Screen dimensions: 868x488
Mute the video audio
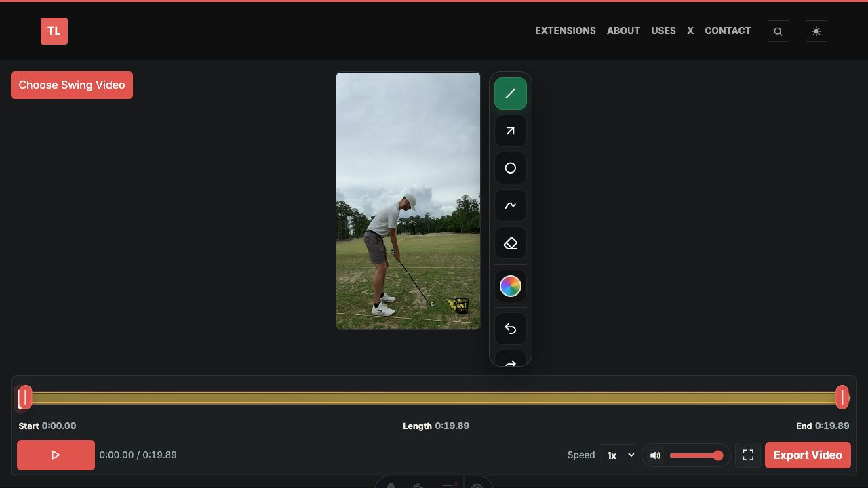[655, 455]
